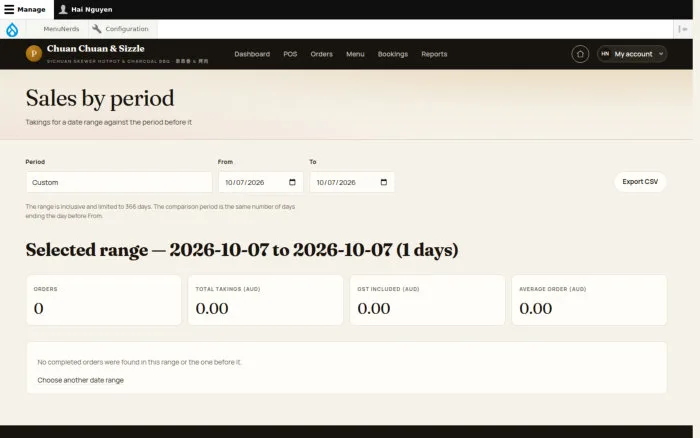Viewport: 700px width, 438px height.
Task: Open calendar picker icon in To field
Action: (384, 182)
